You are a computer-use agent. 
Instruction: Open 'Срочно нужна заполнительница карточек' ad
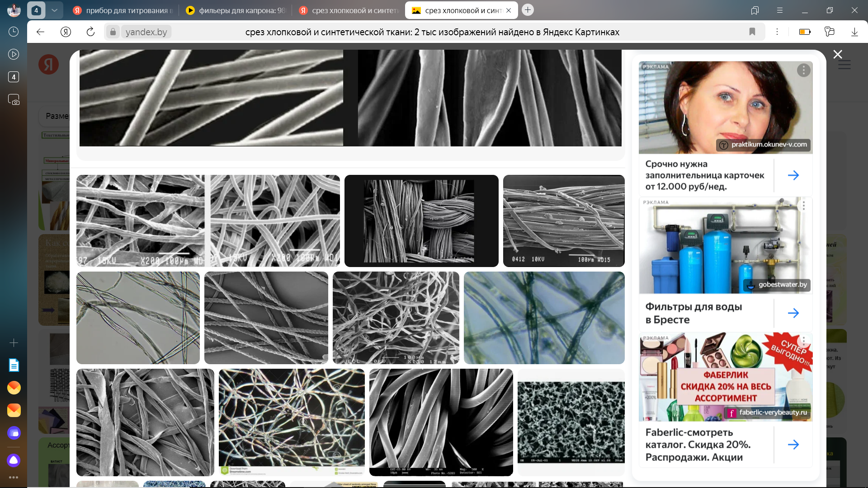click(x=704, y=175)
